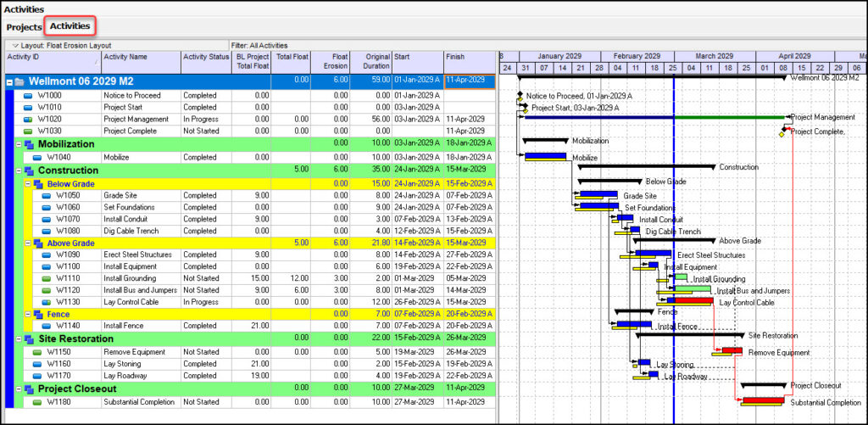
Task: Click the W1010 activity icon
Action: [28, 108]
